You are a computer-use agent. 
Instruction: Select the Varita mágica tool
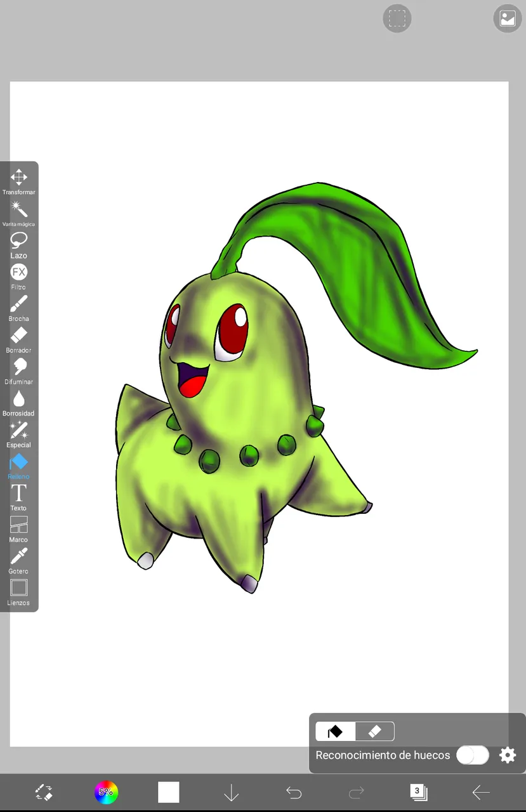[19, 213]
